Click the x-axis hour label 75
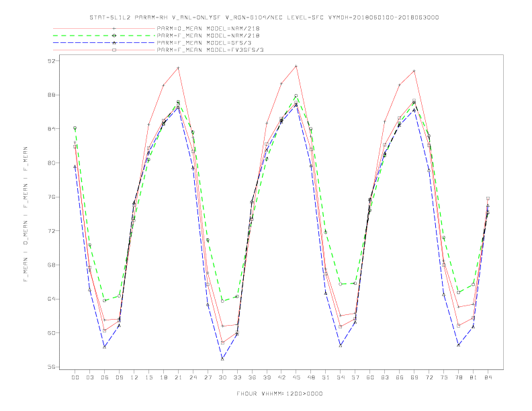 tap(444, 377)
